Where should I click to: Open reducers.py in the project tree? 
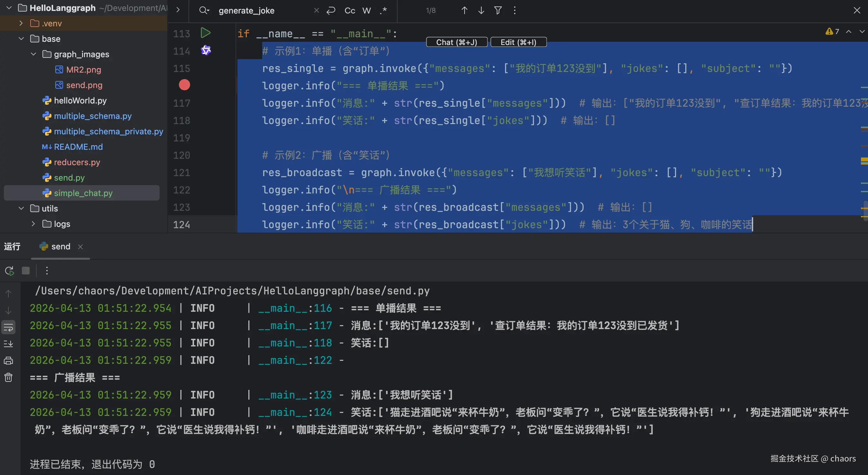pyautogui.click(x=77, y=162)
